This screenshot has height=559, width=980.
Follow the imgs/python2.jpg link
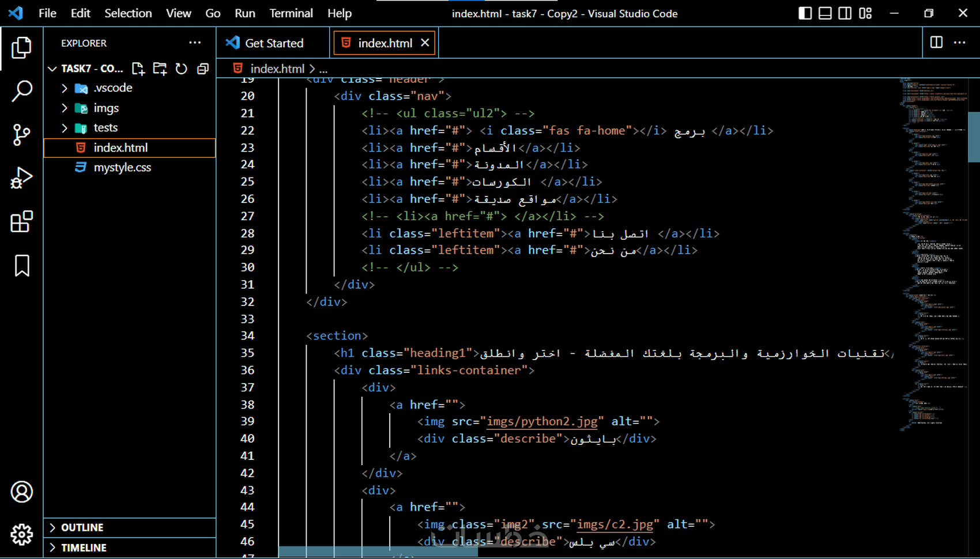pos(542,421)
